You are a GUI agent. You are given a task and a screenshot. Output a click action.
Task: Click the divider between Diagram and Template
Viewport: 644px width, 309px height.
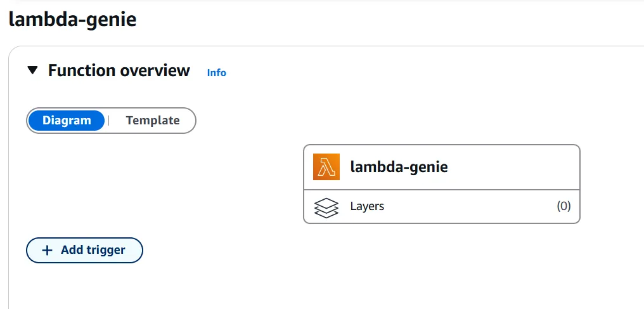[x=108, y=121]
